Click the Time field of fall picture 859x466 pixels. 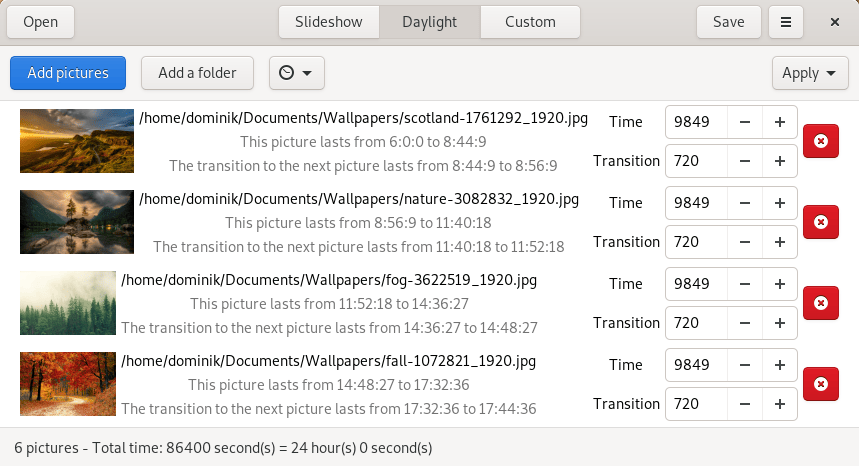click(x=695, y=365)
